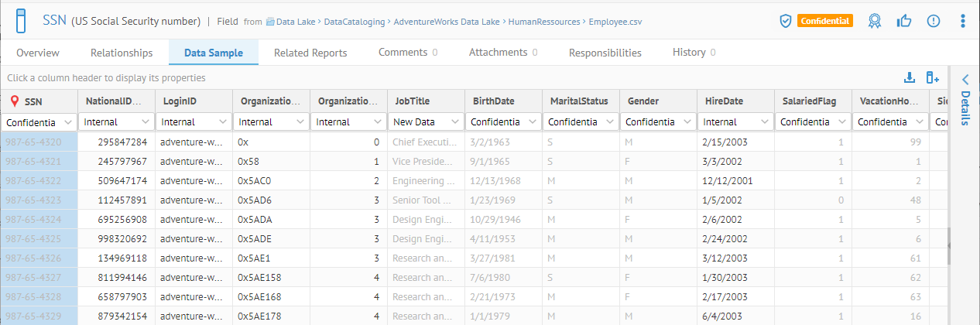Click the exclamation alert icon

[933, 21]
